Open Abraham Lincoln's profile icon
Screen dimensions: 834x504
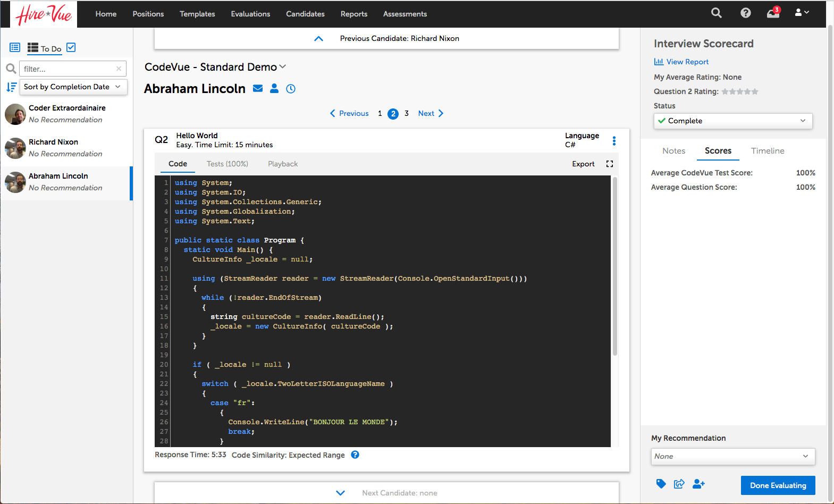click(x=274, y=88)
